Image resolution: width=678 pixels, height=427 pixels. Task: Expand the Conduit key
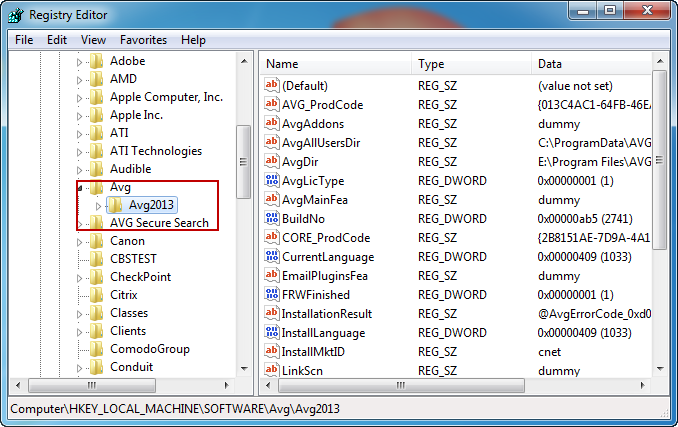click(x=79, y=368)
